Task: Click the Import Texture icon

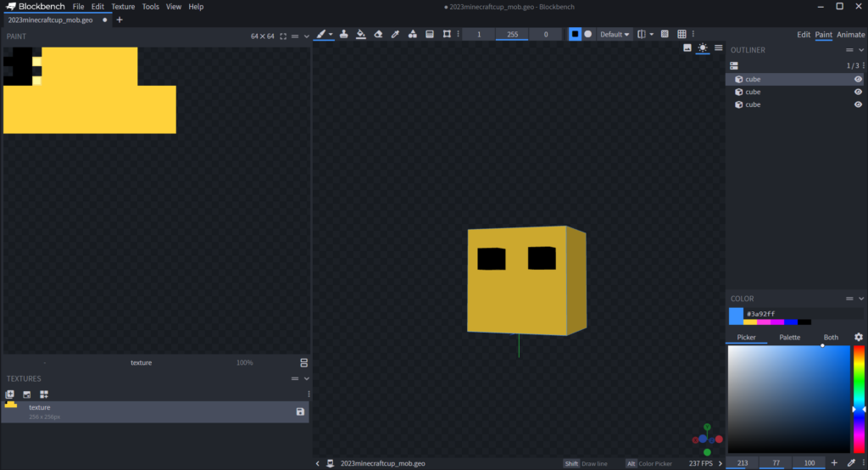Action: [x=10, y=394]
